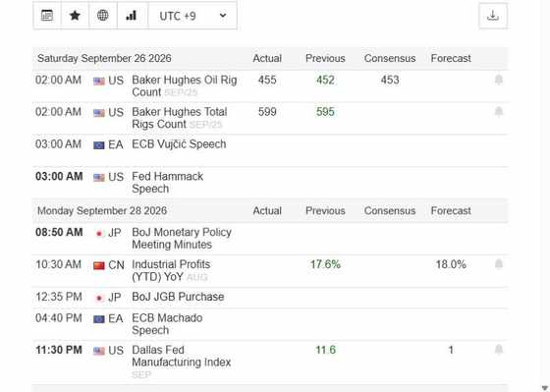Click previous value 17.6% for Industrial Profits
Viewport: 550px width, 392px height.
(x=325, y=264)
